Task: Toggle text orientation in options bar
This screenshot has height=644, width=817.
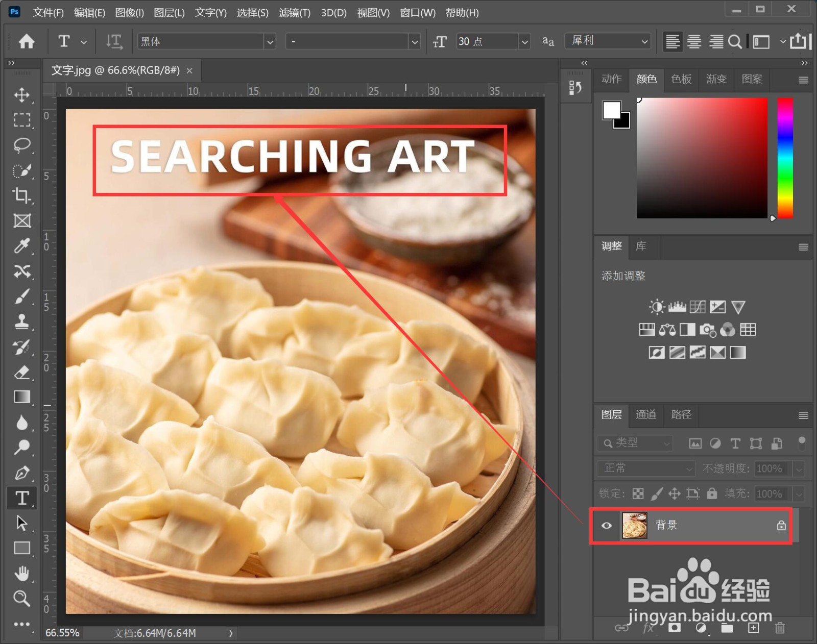Action: tap(114, 41)
